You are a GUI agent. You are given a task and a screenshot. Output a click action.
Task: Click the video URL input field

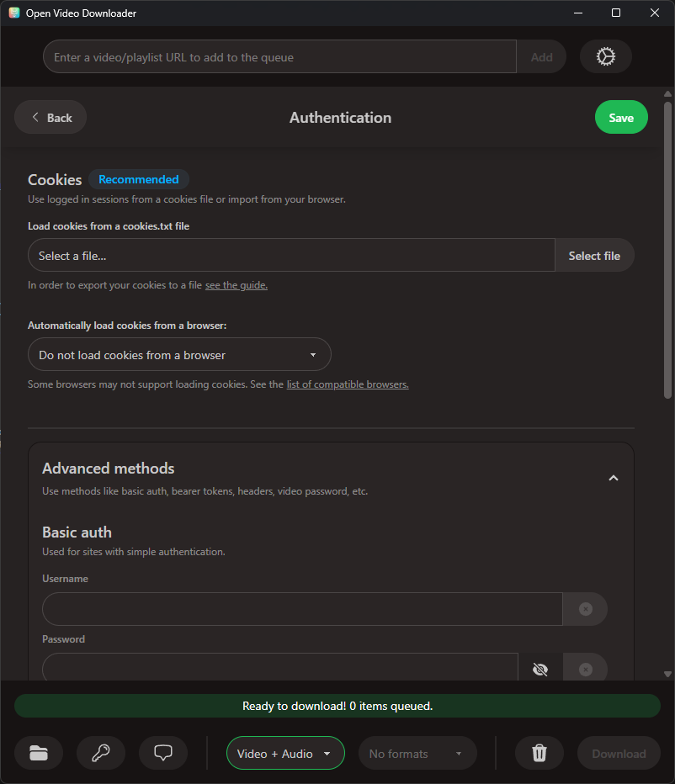pyautogui.click(x=279, y=56)
